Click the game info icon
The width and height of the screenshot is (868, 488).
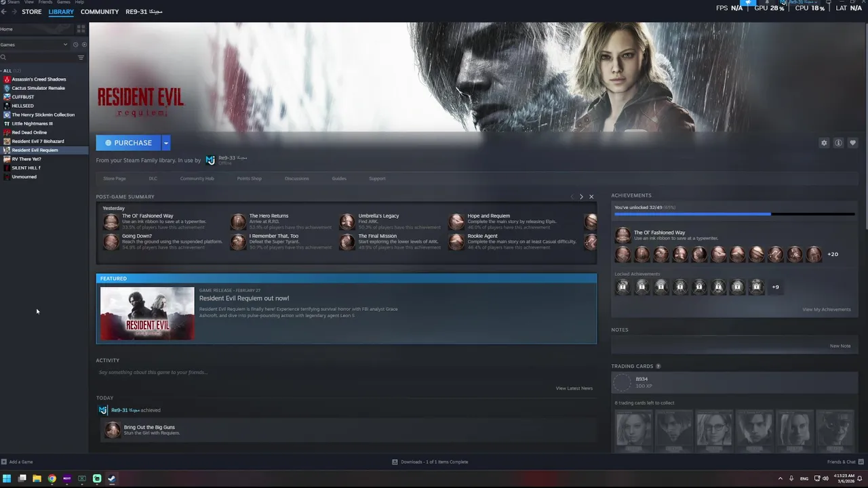pos(838,143)
